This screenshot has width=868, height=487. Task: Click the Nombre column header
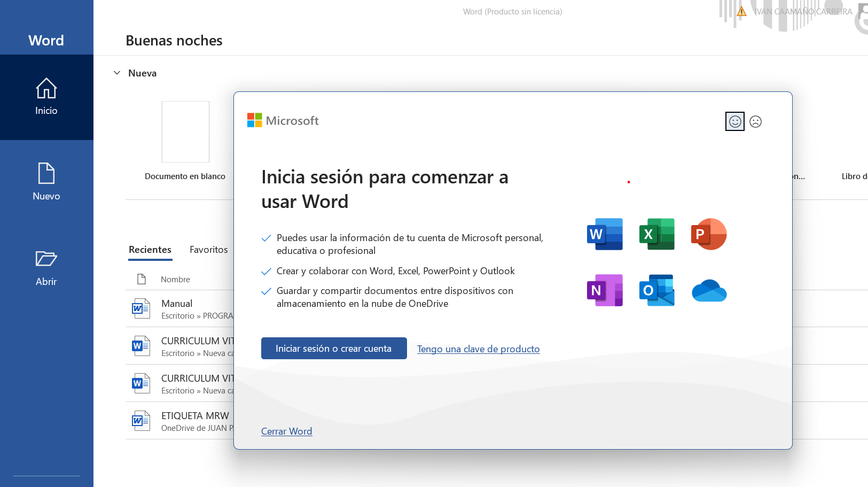[x=176, y=280]
